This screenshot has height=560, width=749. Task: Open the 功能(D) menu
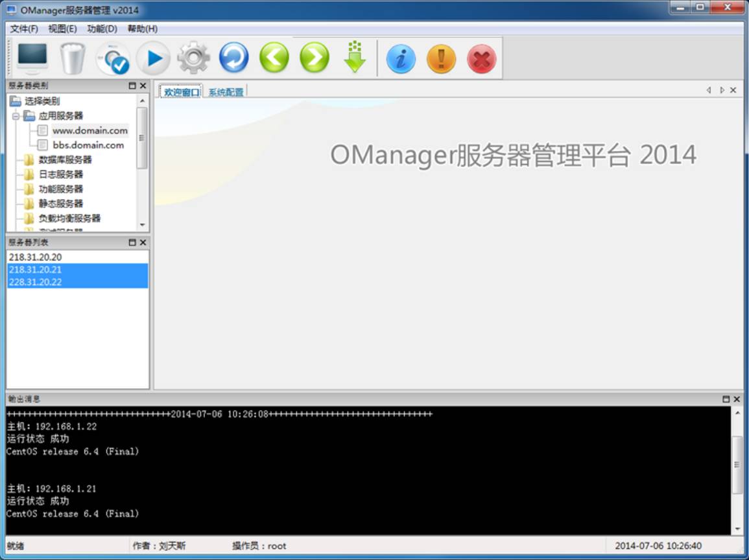tap(102, 29)
